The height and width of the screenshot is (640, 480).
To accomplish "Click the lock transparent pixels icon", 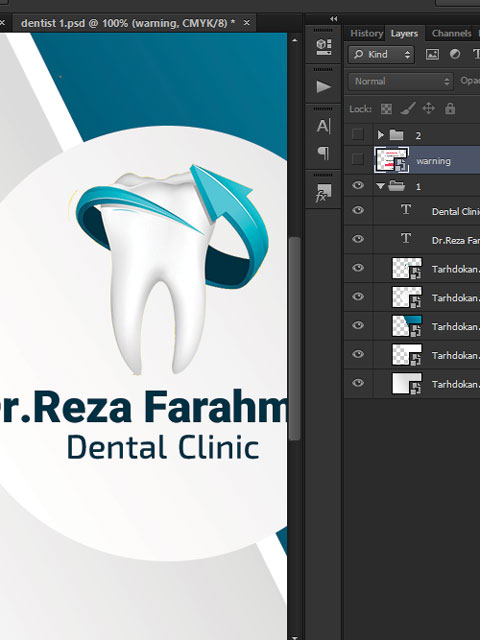I will [386, 109].
